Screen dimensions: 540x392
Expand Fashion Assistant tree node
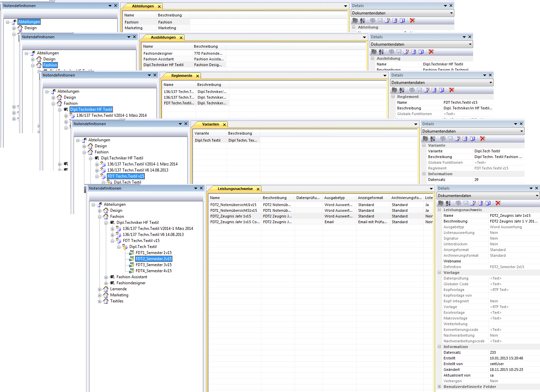point(106,277)
